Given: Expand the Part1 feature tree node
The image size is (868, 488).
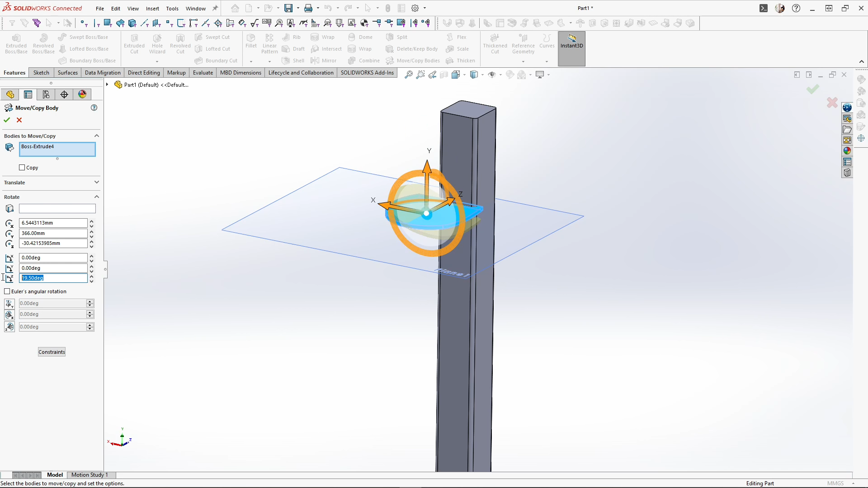Looking at the screenshot, I should click(x=107, y=84).
